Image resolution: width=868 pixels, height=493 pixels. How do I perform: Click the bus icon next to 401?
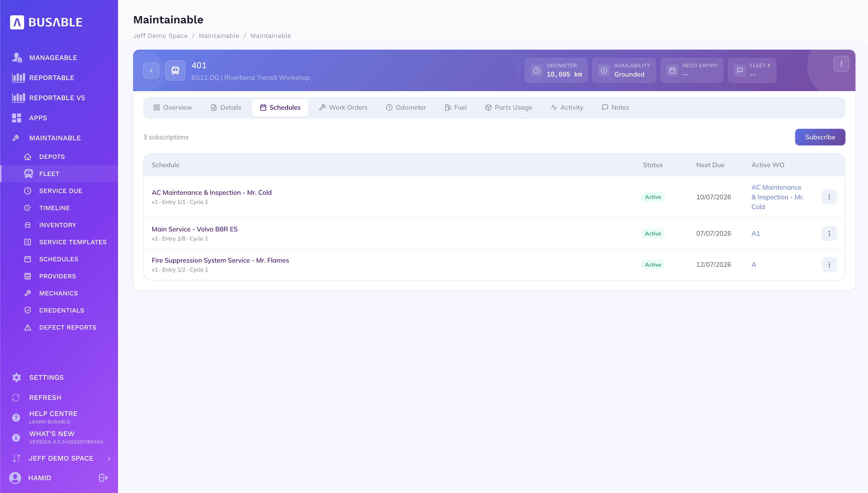[x=175, y=71]
